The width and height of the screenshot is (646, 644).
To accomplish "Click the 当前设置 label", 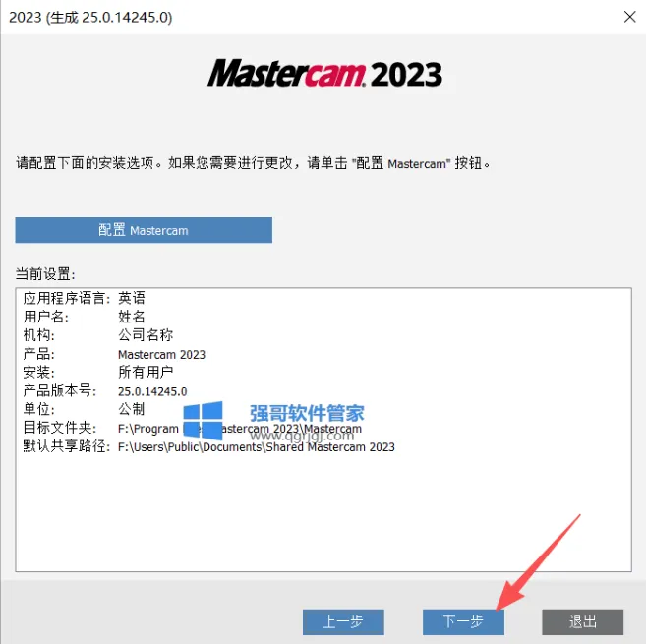I will (x=45, y=274).
